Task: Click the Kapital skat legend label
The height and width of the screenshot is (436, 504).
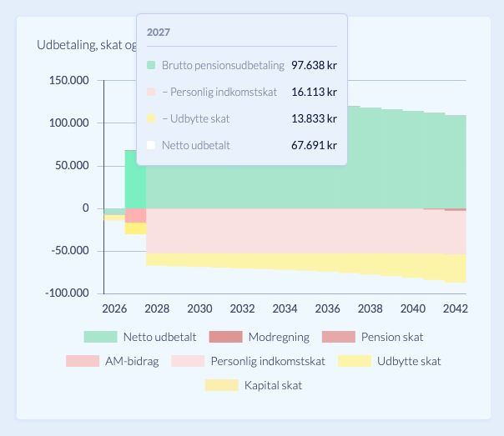Action: 273,385
